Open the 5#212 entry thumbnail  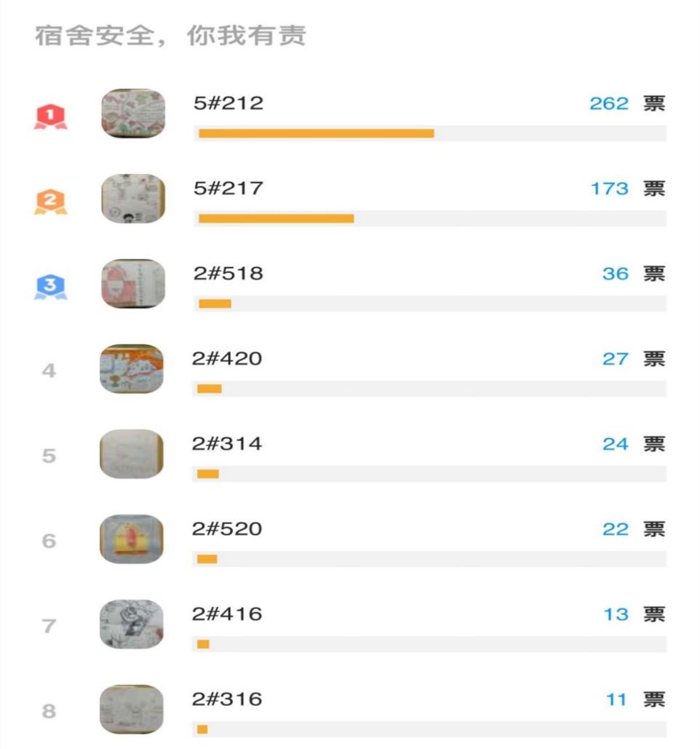133,114
